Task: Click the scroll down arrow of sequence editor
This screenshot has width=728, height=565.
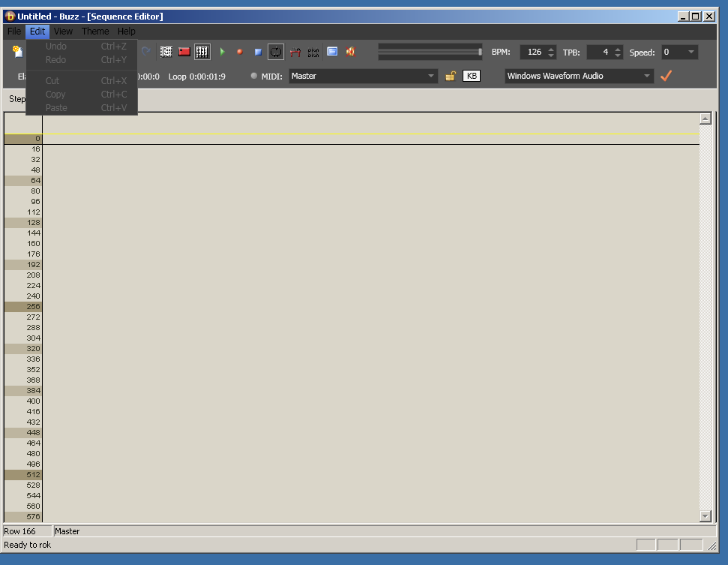Action: [x=706, y=515]
